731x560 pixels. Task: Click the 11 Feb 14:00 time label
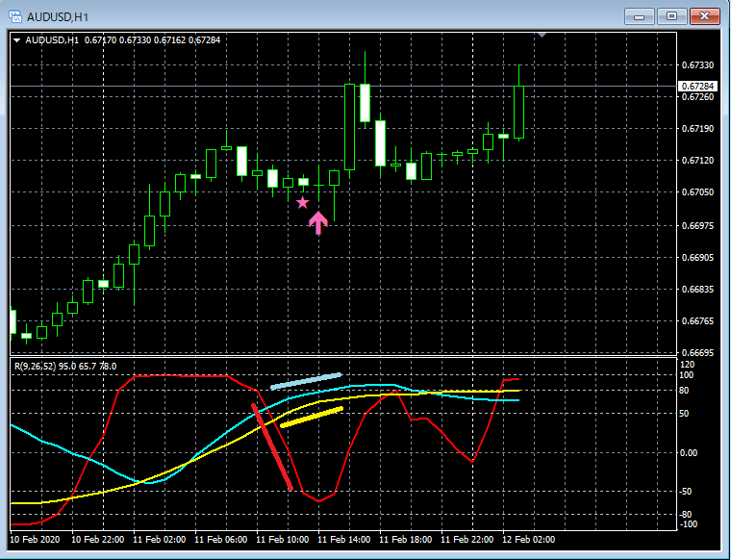click(x=343, y=540)
